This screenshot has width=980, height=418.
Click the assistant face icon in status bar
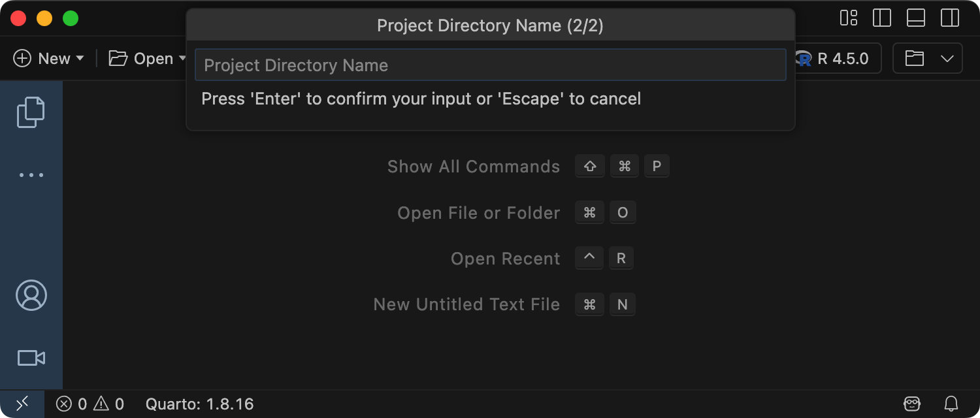click(912, 404)
